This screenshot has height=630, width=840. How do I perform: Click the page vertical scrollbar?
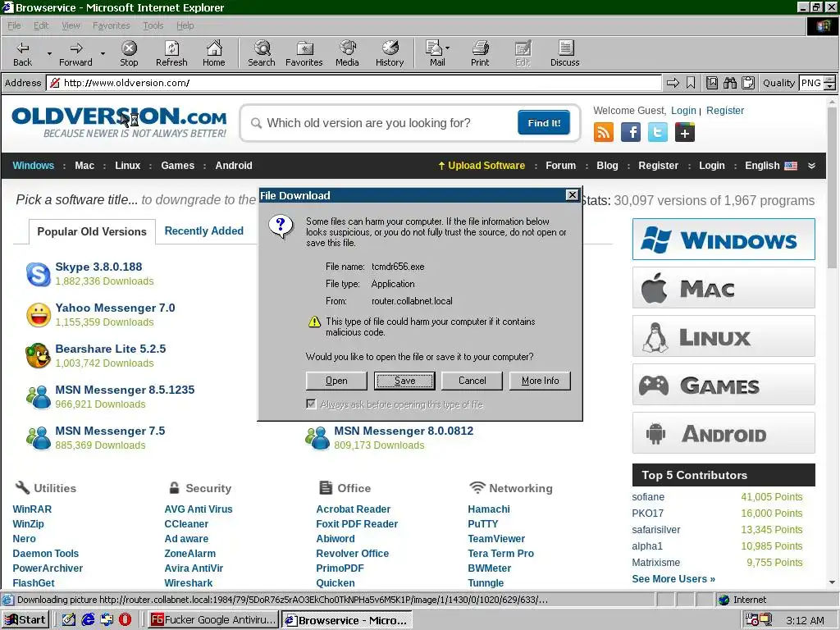(x=832, y=343)
